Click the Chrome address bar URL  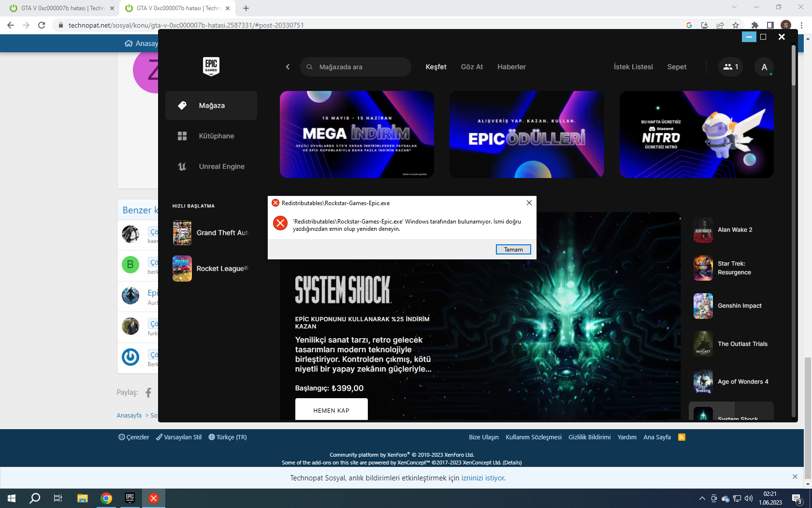point(186,25)
